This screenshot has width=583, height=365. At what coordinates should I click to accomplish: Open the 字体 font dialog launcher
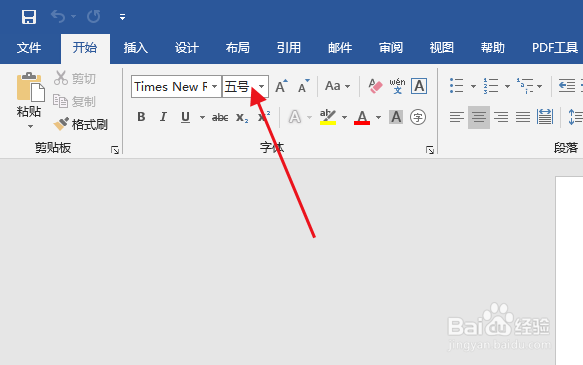(430, 150)
